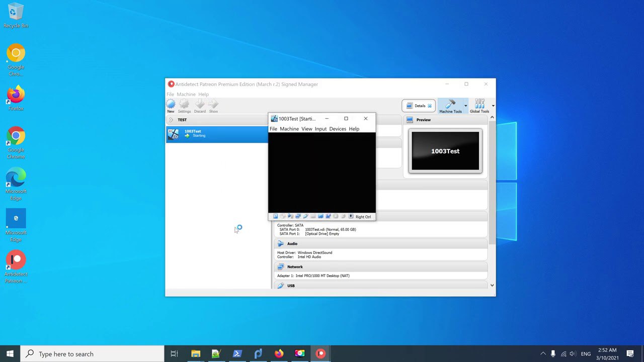This screenshot has width=644, height=362.
Task: Open Firefox desktop shortcut
Action: click(x=16, y=98)
